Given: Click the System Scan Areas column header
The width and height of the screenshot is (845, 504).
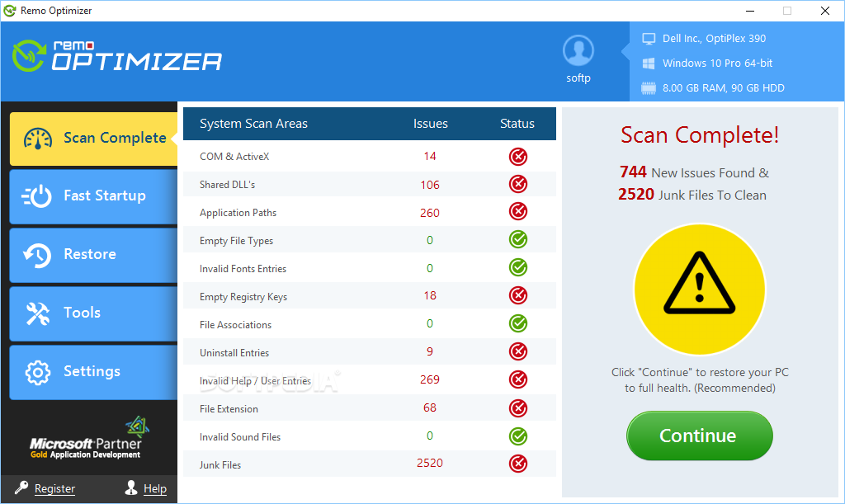Looking at the screenshot, I should pyautogui.click(x=253, y=124).
